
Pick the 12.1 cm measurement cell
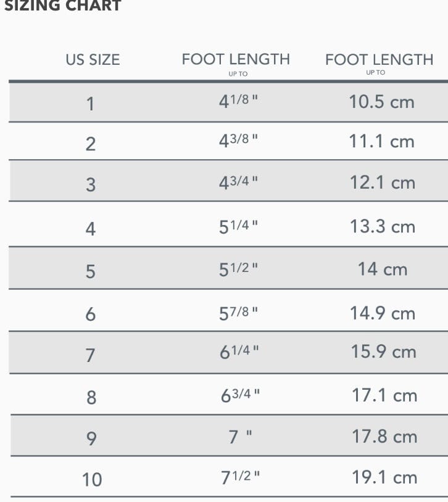[x=382, y=183]
